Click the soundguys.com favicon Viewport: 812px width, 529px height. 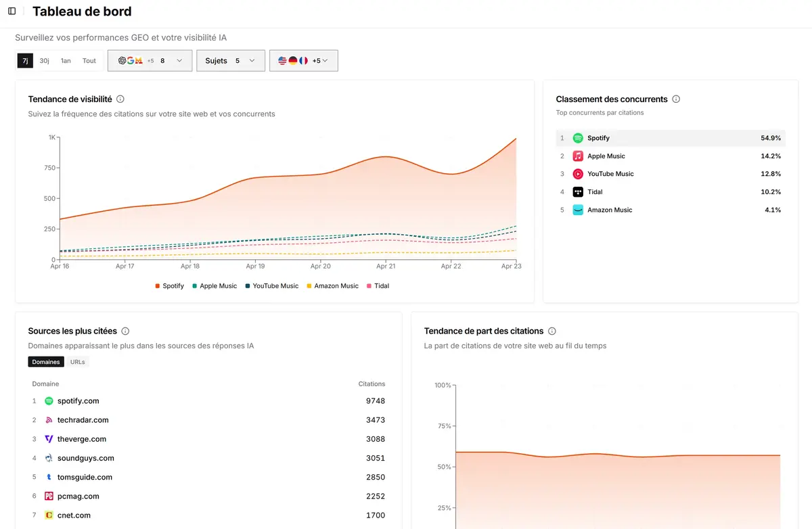point(49,458)
